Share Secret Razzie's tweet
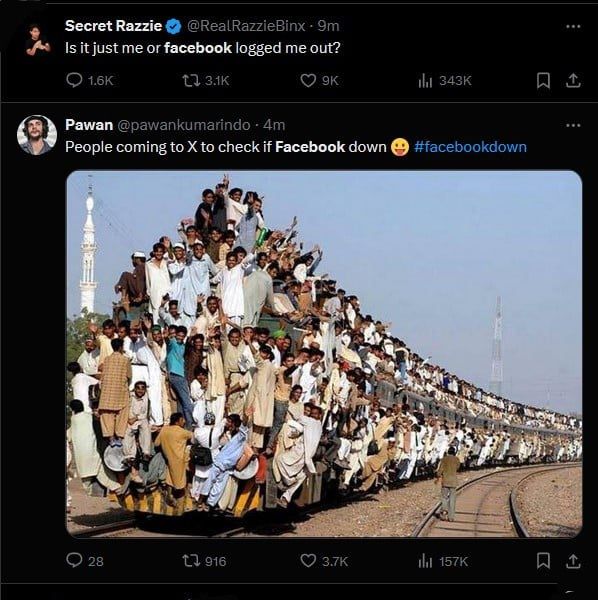Viewport: 598px width, 600px height. coord(573,81)
